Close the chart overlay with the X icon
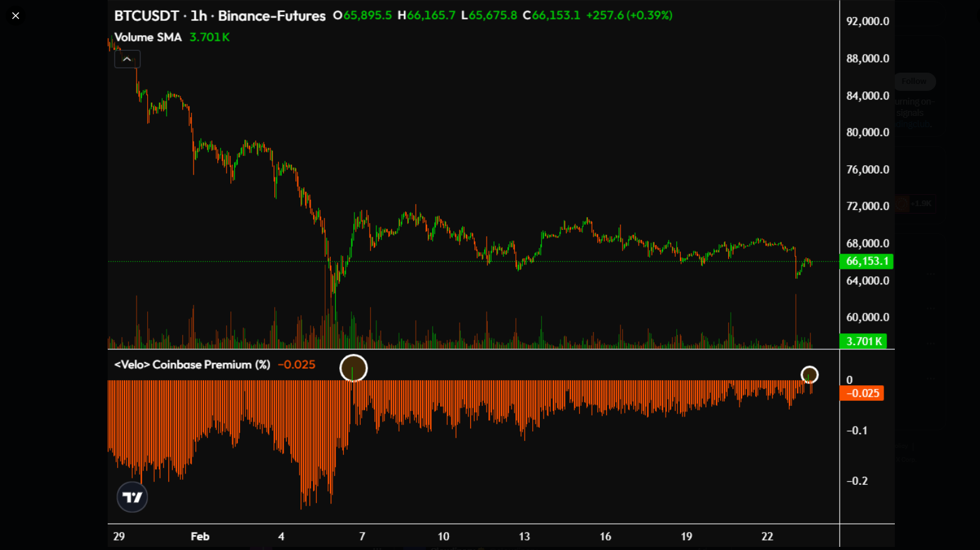 click(x=15, y=15)
